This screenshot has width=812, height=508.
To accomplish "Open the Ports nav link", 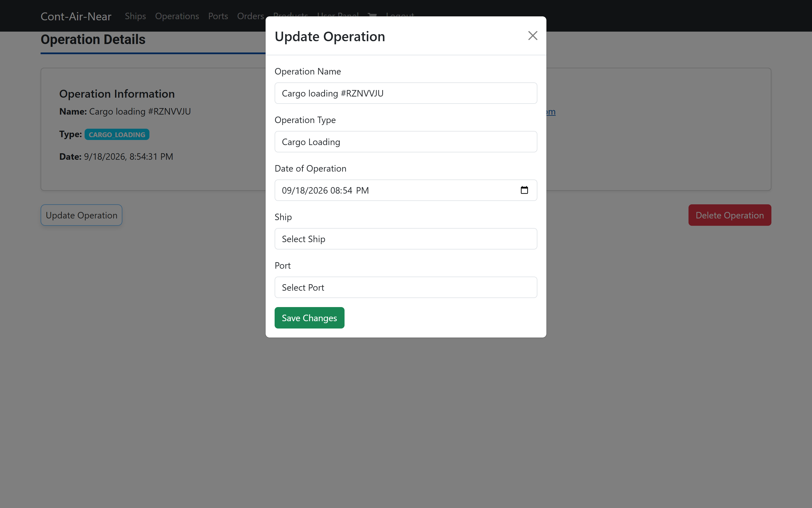I will click(218, 16).
